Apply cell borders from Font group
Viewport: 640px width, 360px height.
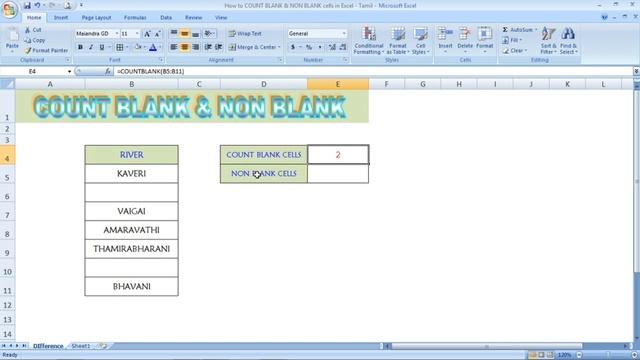pos(120,47)
